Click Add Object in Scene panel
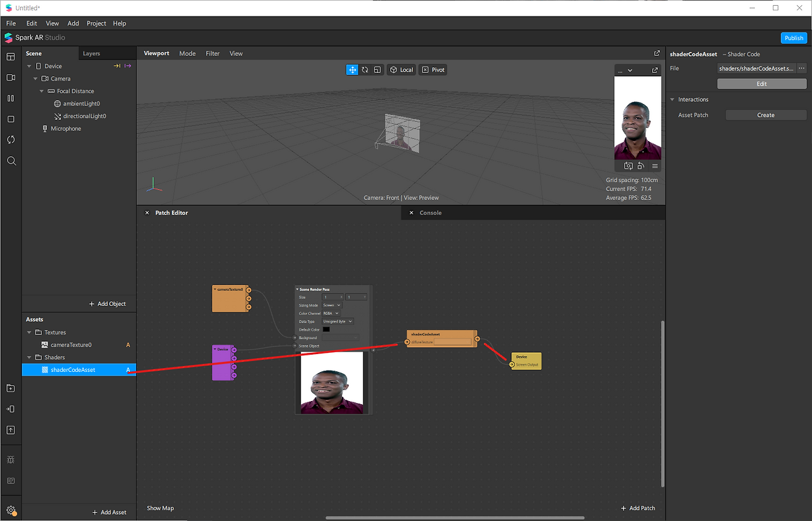 coord(107,304)
